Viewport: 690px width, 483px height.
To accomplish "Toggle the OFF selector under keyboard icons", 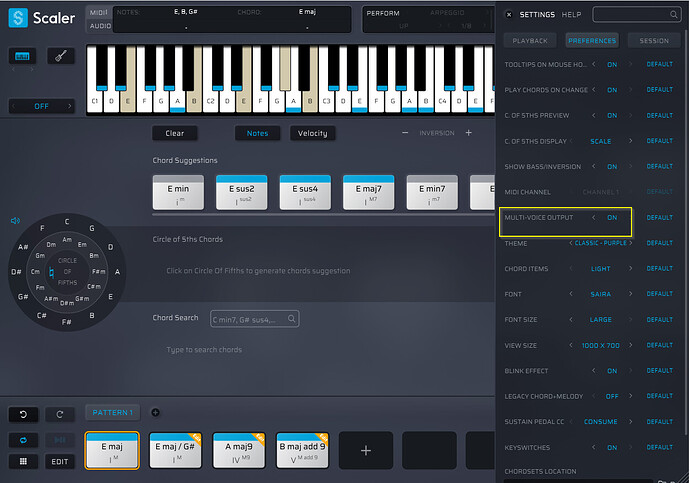I will coord(41,106).
